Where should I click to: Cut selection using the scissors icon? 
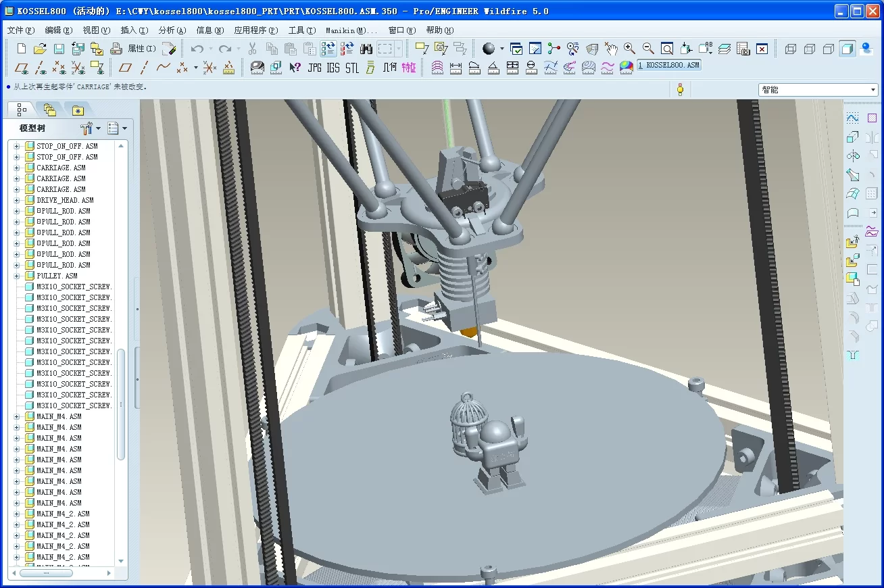click(x=253, y=49)
